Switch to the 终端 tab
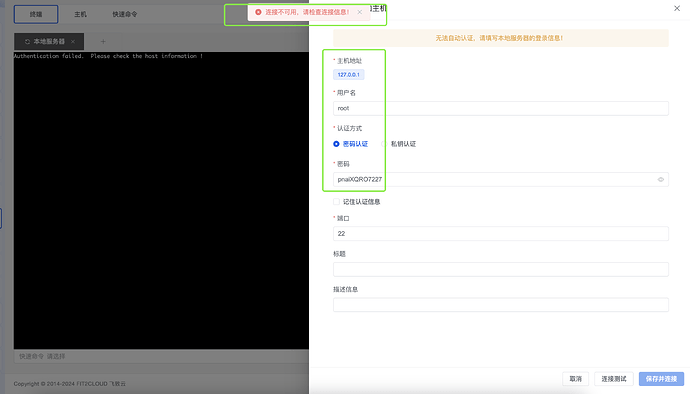This screenshot has height=394, width=690. pyautogui.click(x=36, y=14)
